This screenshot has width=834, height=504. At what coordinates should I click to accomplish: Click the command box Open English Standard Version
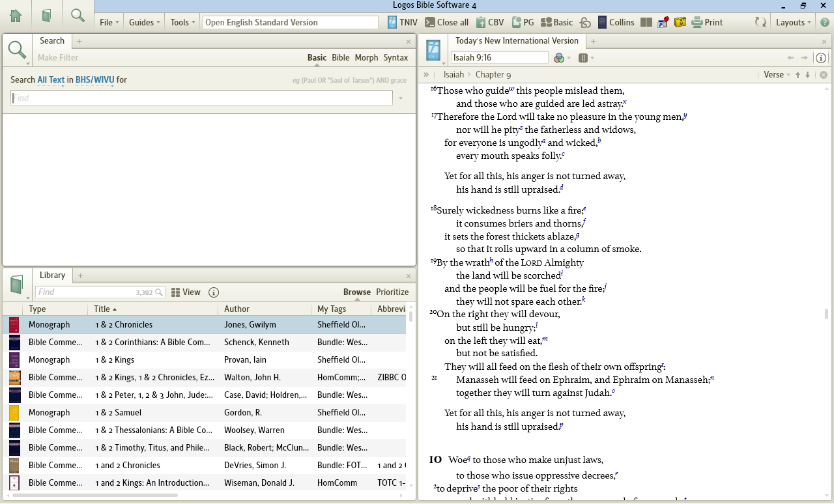coord(291,22)
